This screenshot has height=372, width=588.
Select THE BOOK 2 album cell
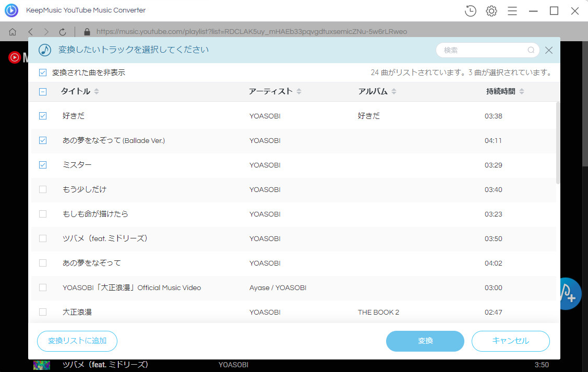[378, 312]
